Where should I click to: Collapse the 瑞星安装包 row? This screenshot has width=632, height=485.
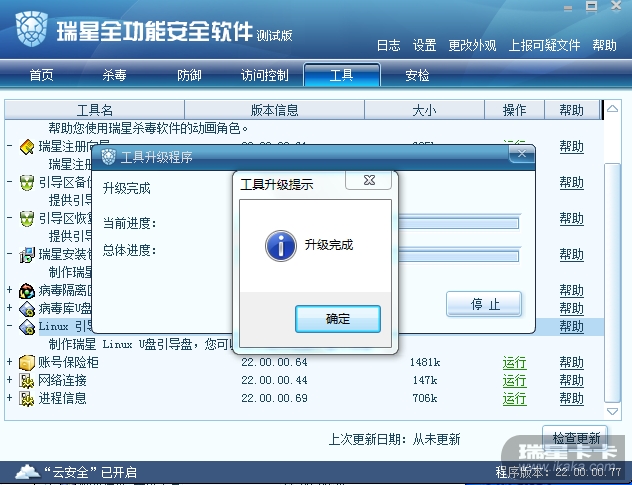[10, 254]
